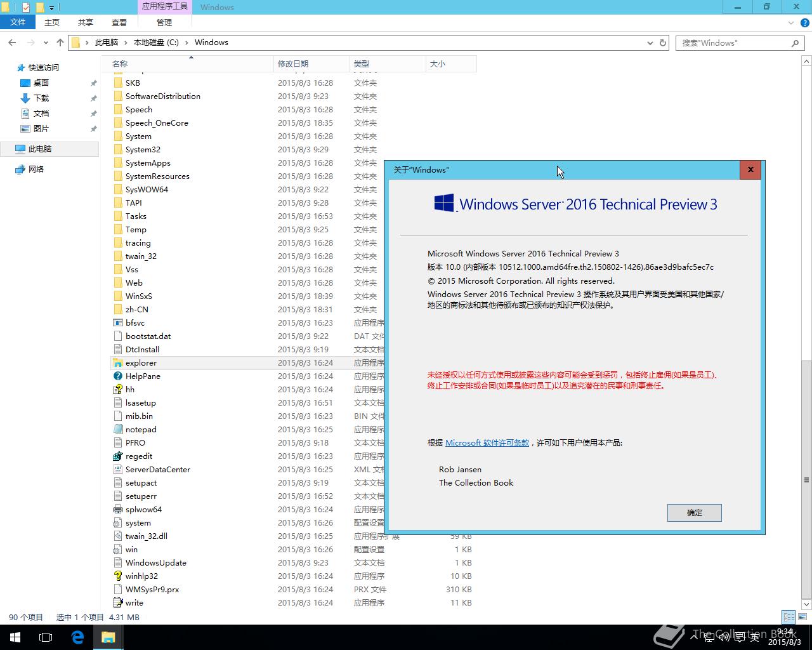The image size is (812, 650).
Task: Select the SoftwareDistribution folder name
Action: pos(163,96)
